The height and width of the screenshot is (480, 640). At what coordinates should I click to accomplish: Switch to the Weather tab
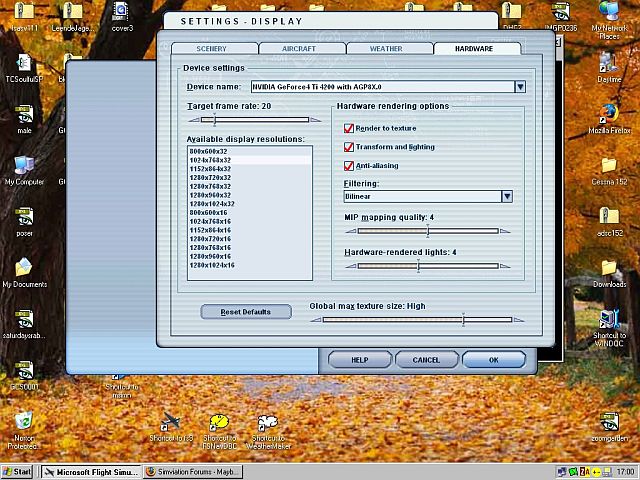tap(386, 48)
